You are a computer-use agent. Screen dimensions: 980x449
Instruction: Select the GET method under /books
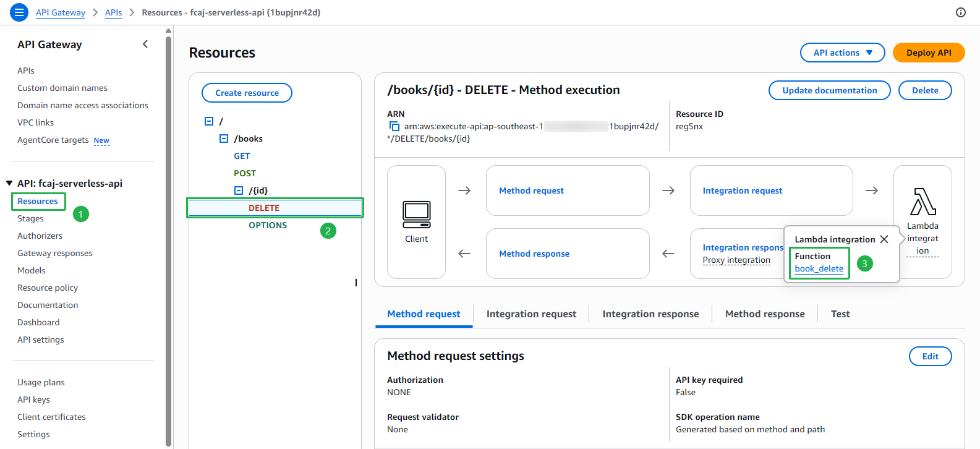pos(242,156)
